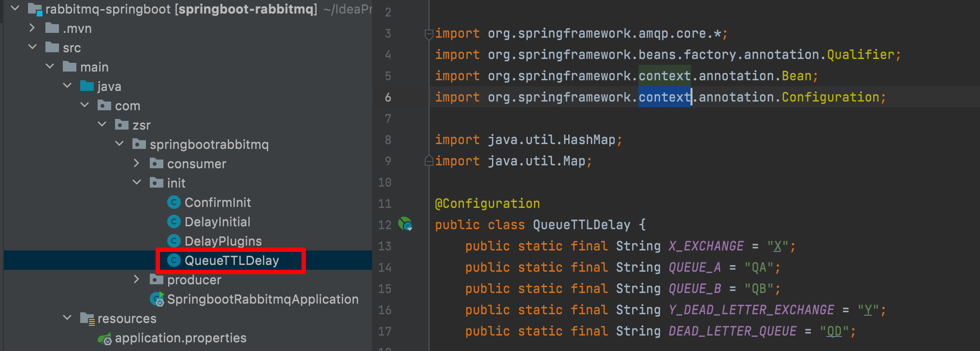Select ConfirmInit in the project tree

(217, 202)
